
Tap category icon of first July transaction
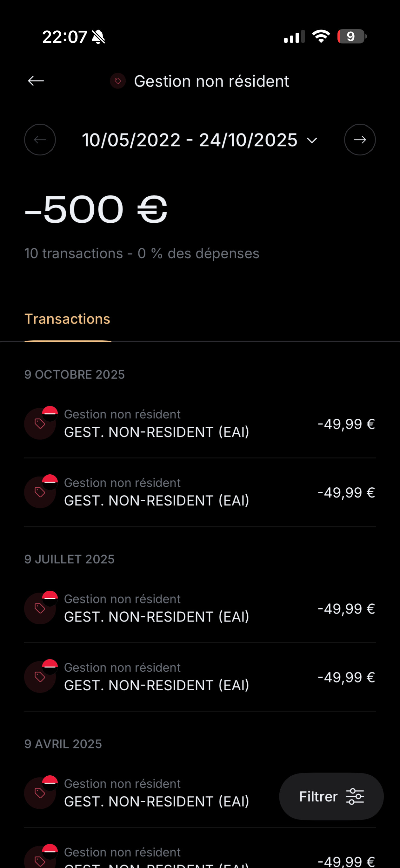coord(40,608)
